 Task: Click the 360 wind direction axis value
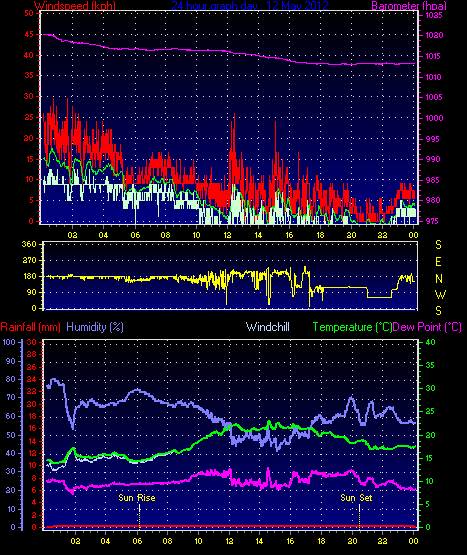tap(29, 244)
